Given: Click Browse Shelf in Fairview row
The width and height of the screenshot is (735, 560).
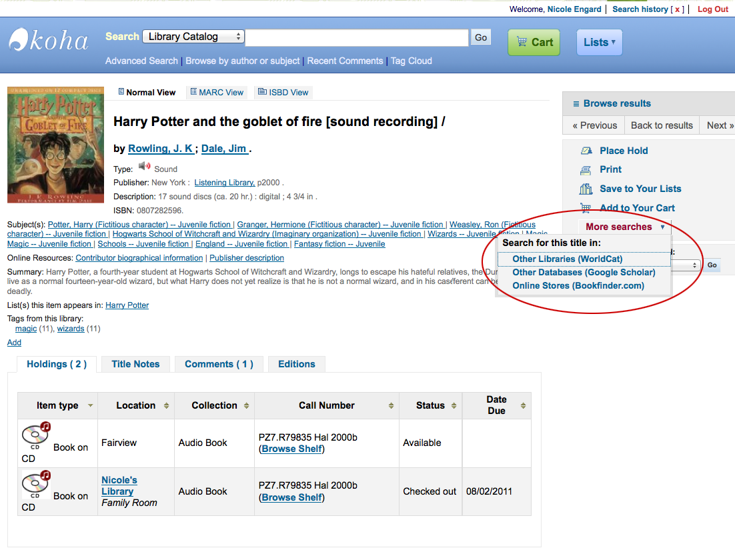Looking at the screenshot, I should pyautogui.click(x=291, y=449).
